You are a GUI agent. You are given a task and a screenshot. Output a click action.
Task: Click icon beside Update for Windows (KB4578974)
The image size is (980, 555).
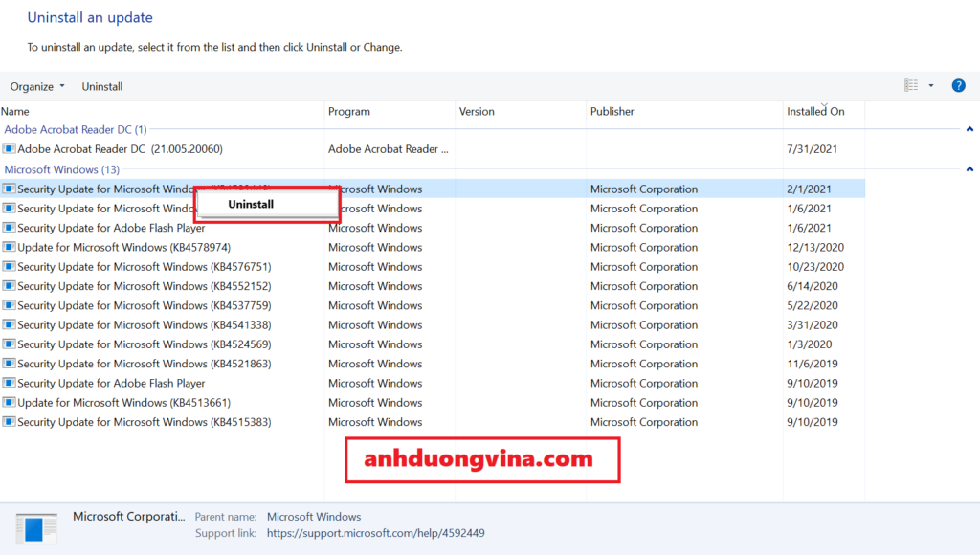tap(10, 248)
